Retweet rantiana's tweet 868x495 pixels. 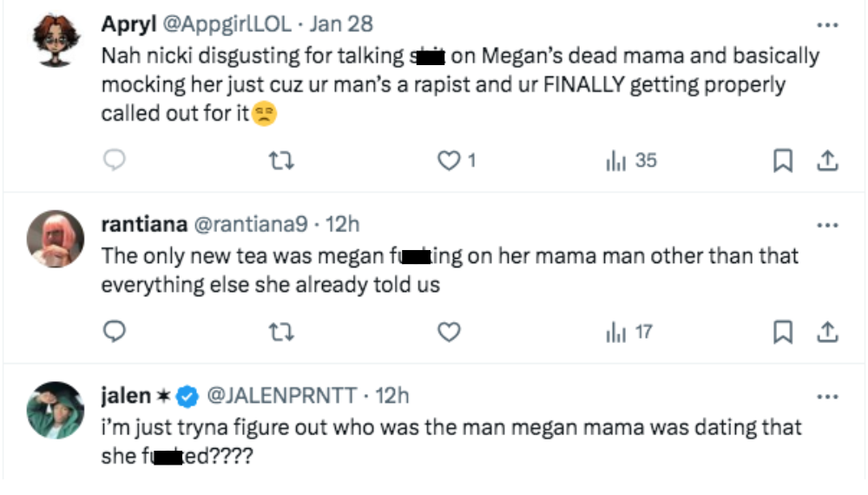pos(281,332)
